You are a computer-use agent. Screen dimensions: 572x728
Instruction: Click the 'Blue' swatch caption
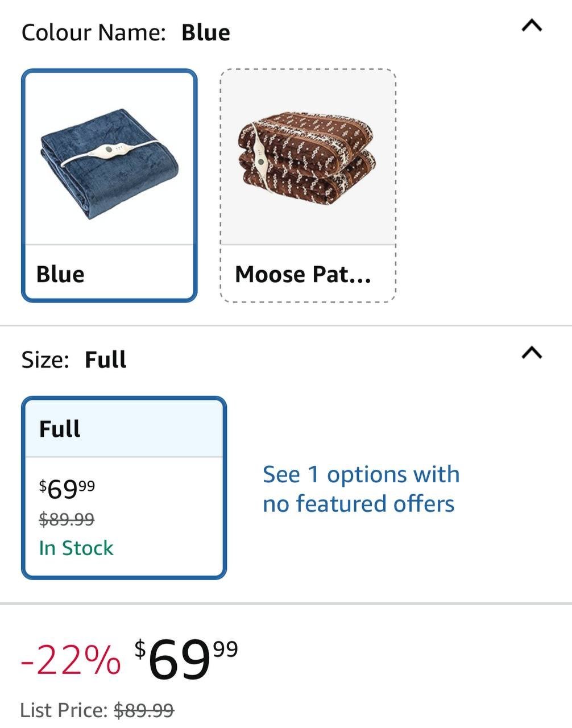tap(60, 274)
